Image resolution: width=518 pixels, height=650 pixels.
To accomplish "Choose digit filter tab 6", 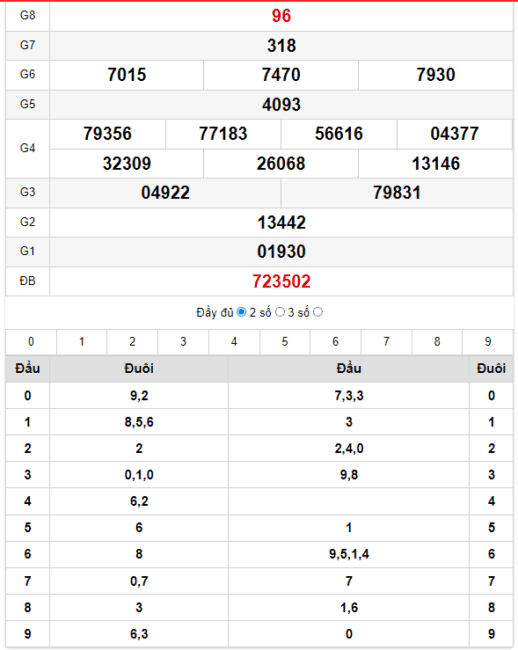I will pyautogui.click(x=336, y=342).
